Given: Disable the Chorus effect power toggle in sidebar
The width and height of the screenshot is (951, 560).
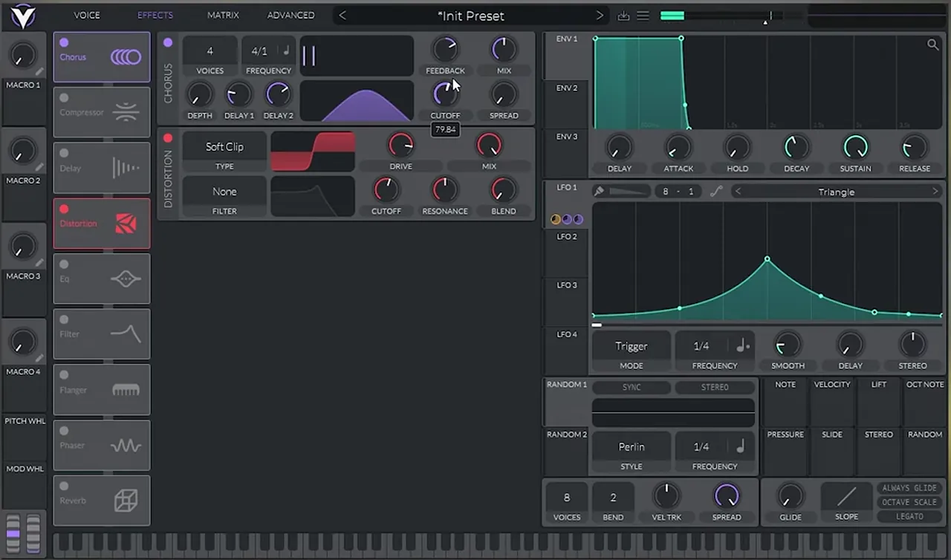Looking at the screenshot, I should coord(64,43).
